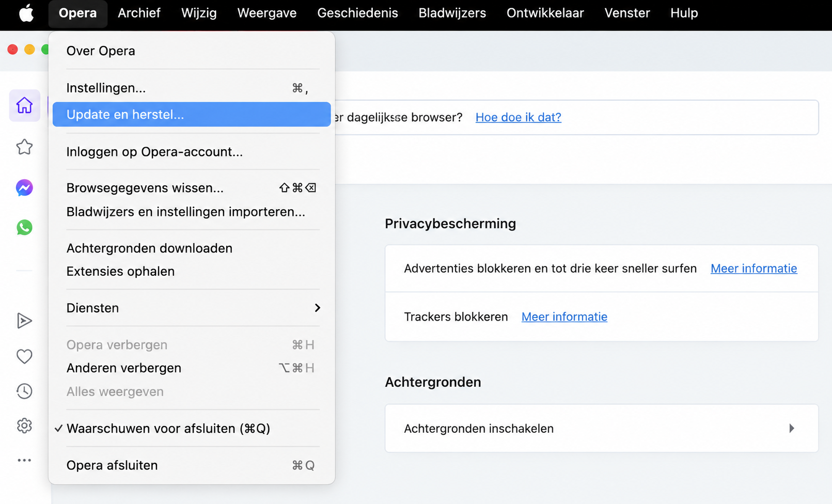832x504 pixels.
Task: Open Pinboards heart icon in sidebar
Action: pos(24,356)
